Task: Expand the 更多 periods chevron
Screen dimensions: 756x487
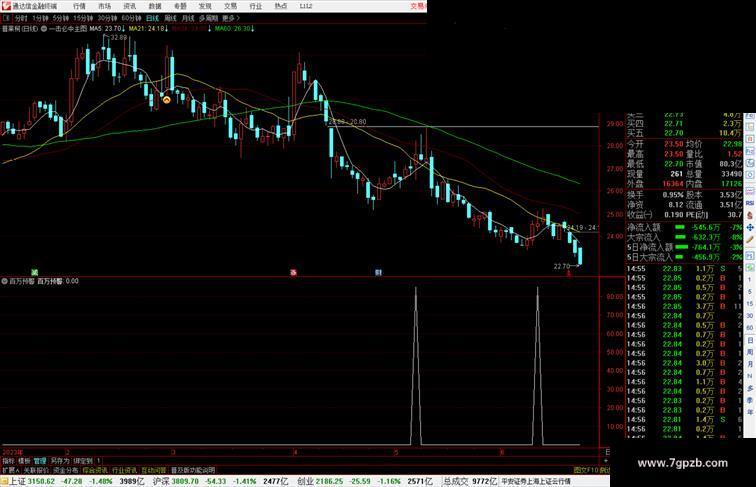Action: point(231,18)
